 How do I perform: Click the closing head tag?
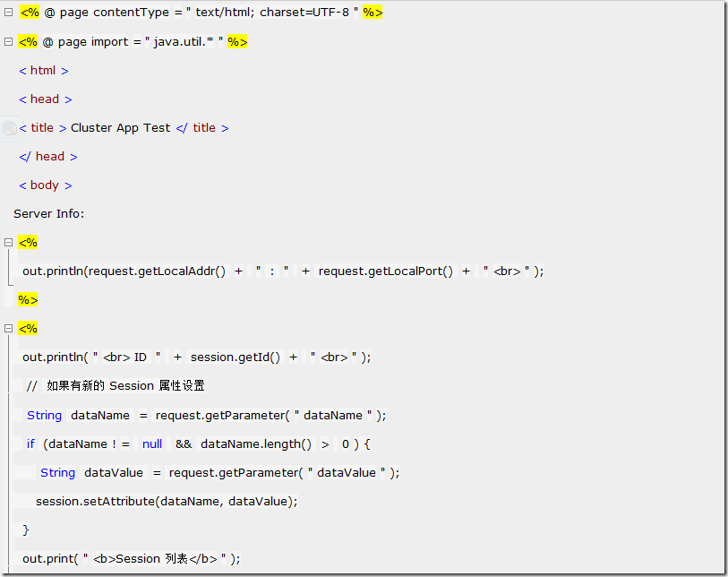coord(48,157)
